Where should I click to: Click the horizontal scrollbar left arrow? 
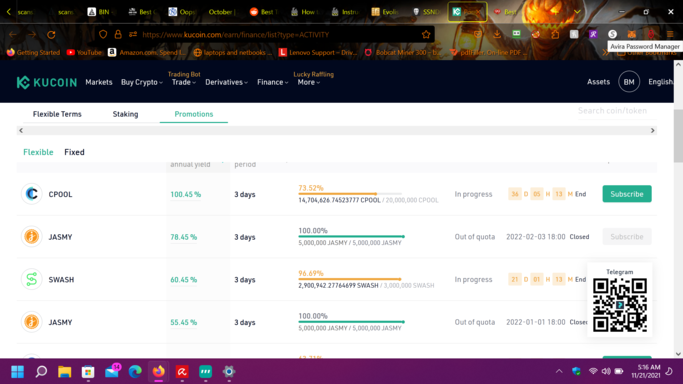pyautogui.click(x=21, y=131)
